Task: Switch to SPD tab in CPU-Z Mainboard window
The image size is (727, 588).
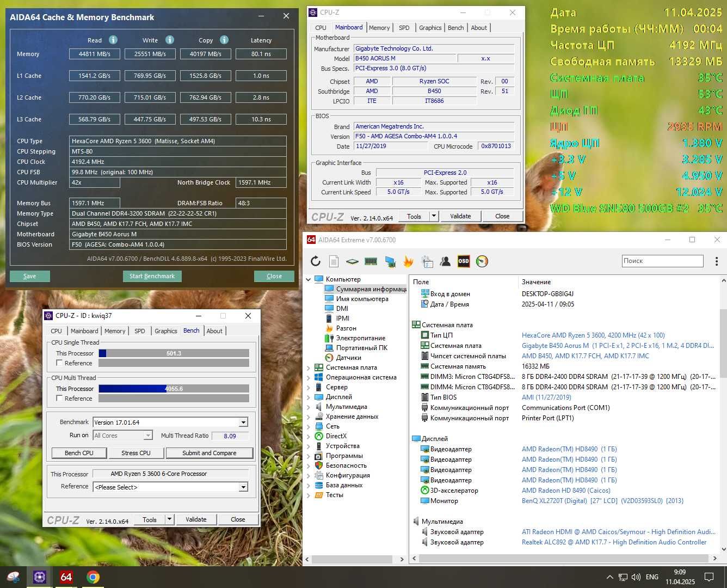Action: pos(404,28)
